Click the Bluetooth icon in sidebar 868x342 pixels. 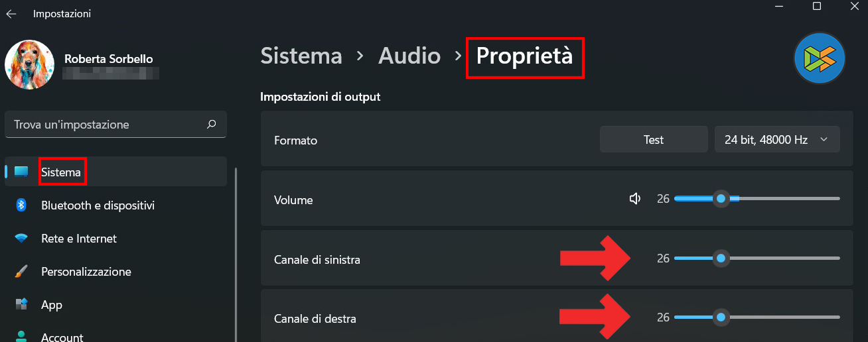(21, 205)
